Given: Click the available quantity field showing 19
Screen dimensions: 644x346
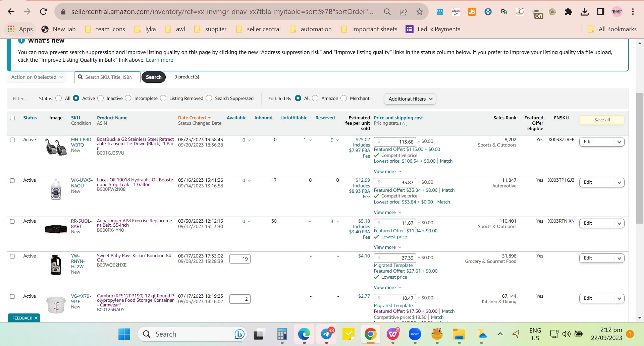Looking at the screenshot, I should pyautogui.click(x=240, y=259).
